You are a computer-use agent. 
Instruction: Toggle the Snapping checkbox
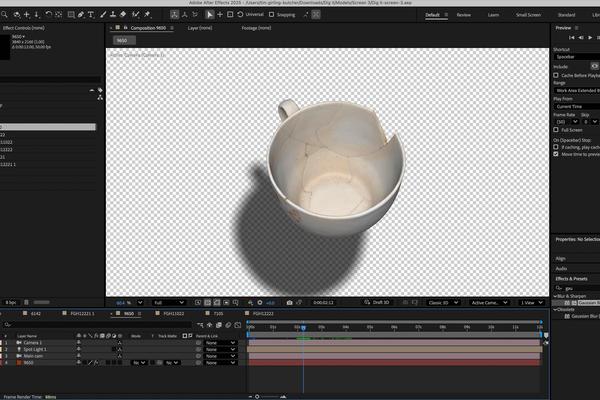(271, 15)
